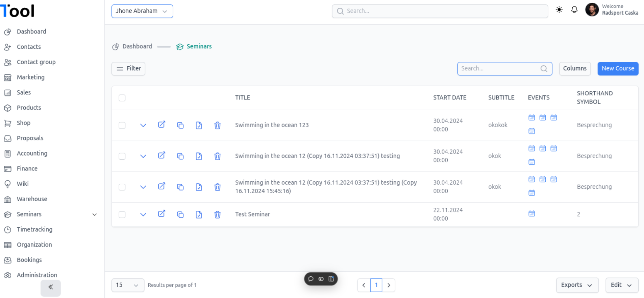Open the Filter button
The height and width of the screenshot is (298, 644).
(x=128, y=69)
